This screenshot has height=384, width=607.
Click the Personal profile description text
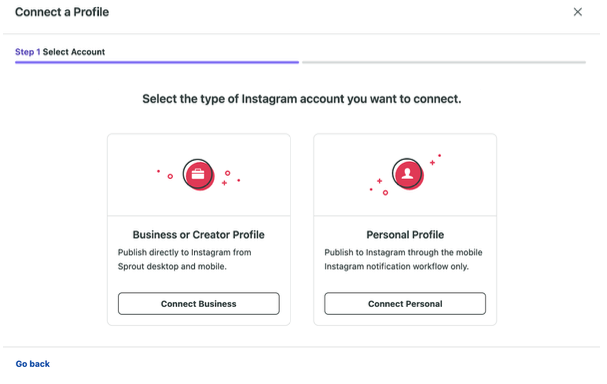403,259
